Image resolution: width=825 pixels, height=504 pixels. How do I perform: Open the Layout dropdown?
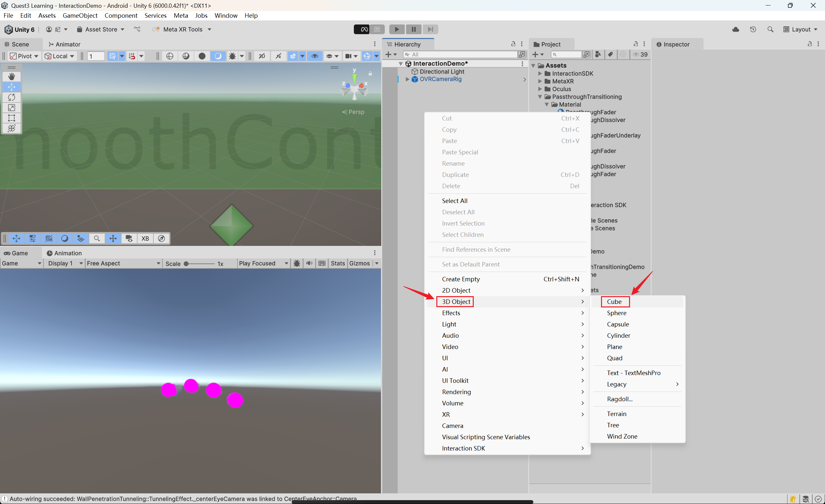(800, 29)
